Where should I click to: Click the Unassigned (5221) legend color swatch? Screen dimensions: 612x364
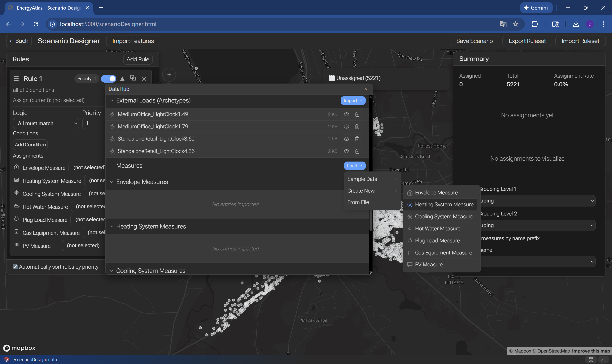[332, 78]
